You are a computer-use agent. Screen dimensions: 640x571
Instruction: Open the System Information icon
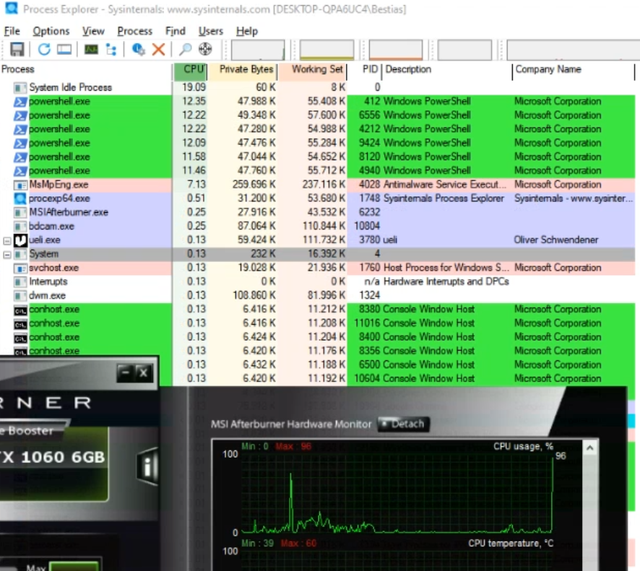[x=91, y=49]
